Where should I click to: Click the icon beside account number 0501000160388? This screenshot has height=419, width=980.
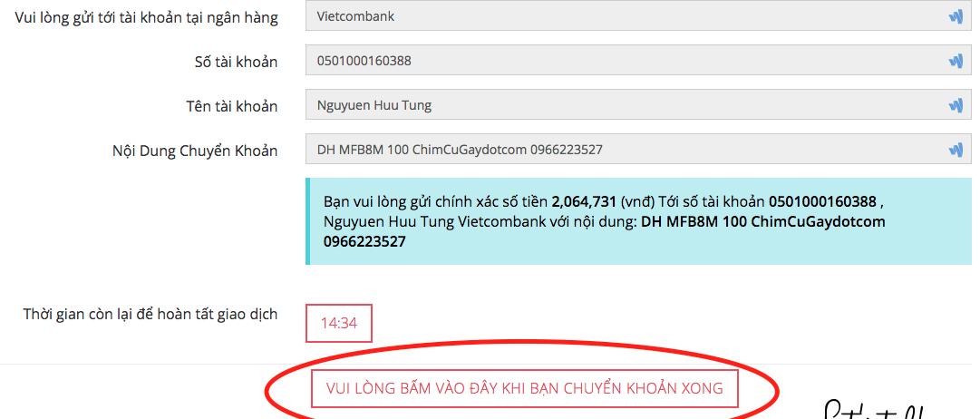point(955,62)
